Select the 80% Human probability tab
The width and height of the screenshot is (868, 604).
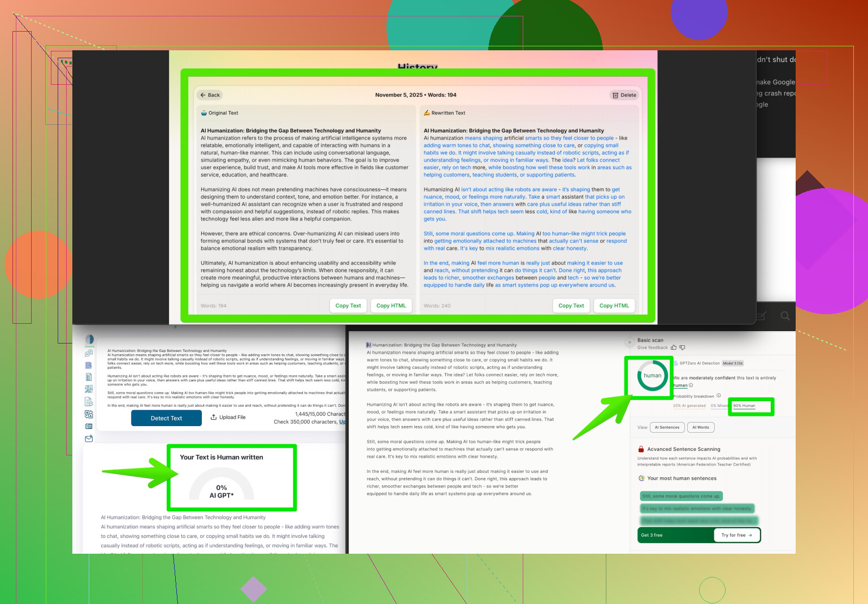(x=744, y=406)
